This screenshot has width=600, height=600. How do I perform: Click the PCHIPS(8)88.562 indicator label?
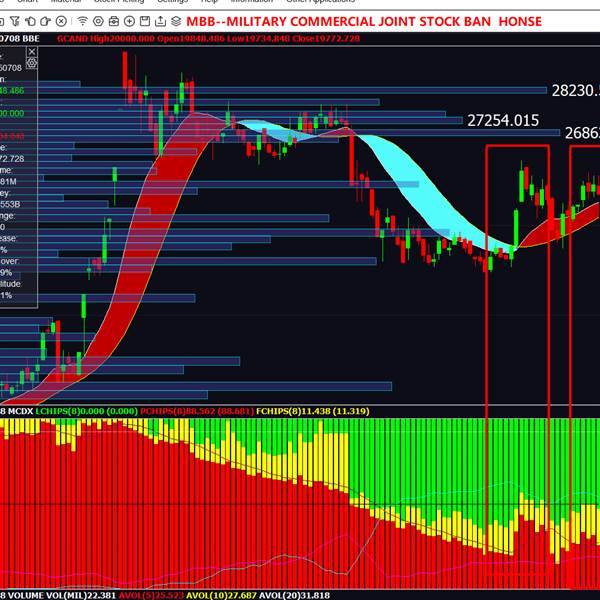[197, 411]
